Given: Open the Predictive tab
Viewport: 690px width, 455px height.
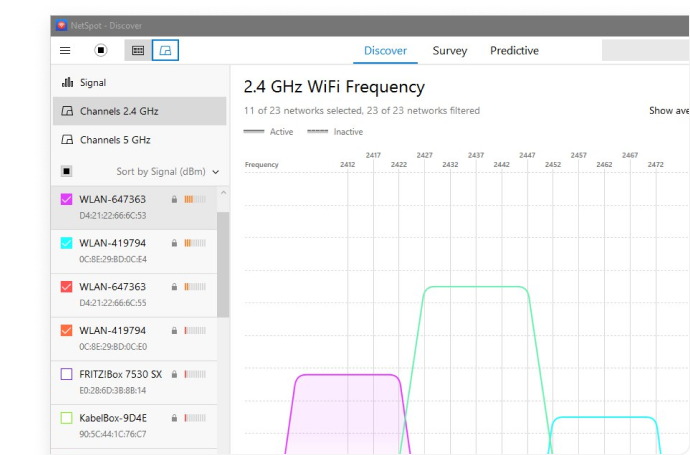Looking at the screenshot, I should (x=514, y=51).
